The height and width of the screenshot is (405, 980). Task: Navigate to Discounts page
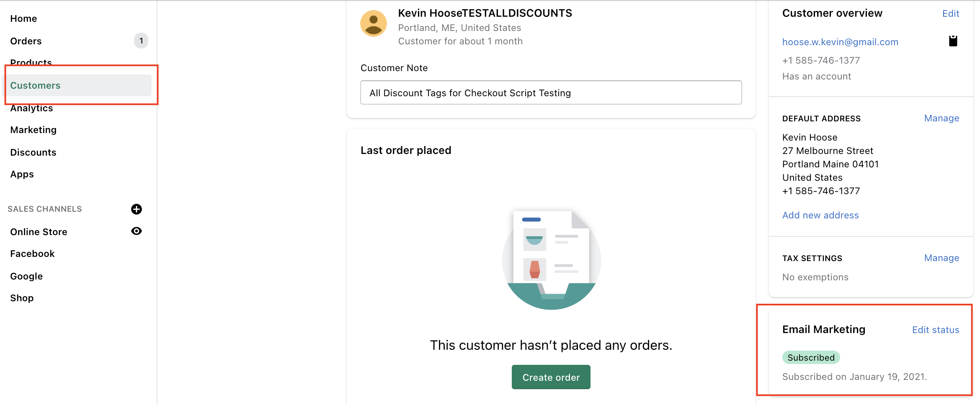tap(34, 152)
